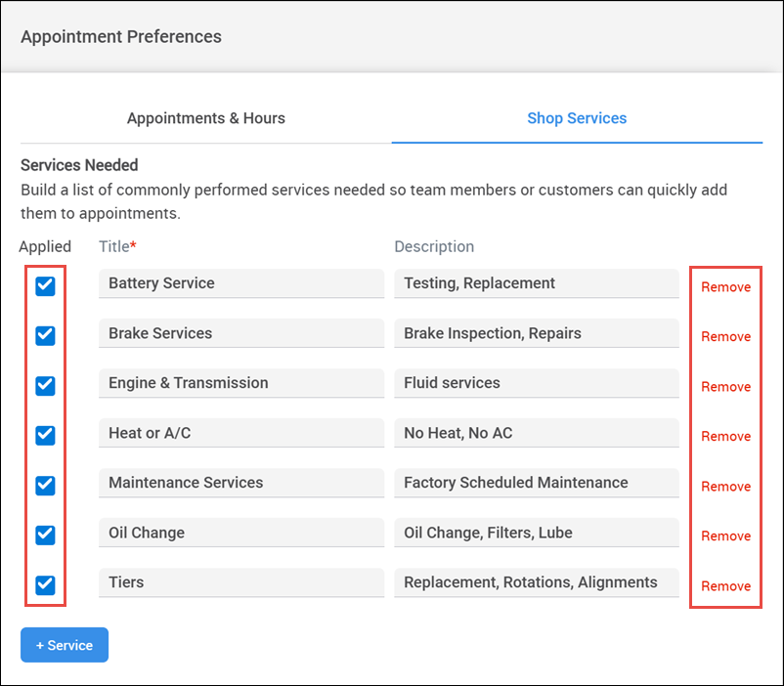784x686 pixels.
Task: Select the Shop Services tab
Action: [577, 118]
